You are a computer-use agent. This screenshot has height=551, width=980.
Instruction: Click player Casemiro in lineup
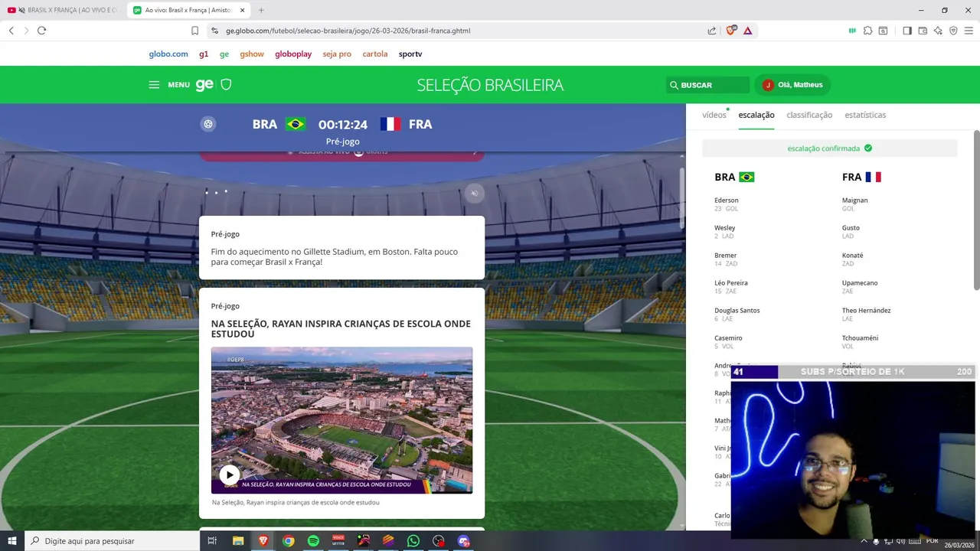click(x=728, y=338)
